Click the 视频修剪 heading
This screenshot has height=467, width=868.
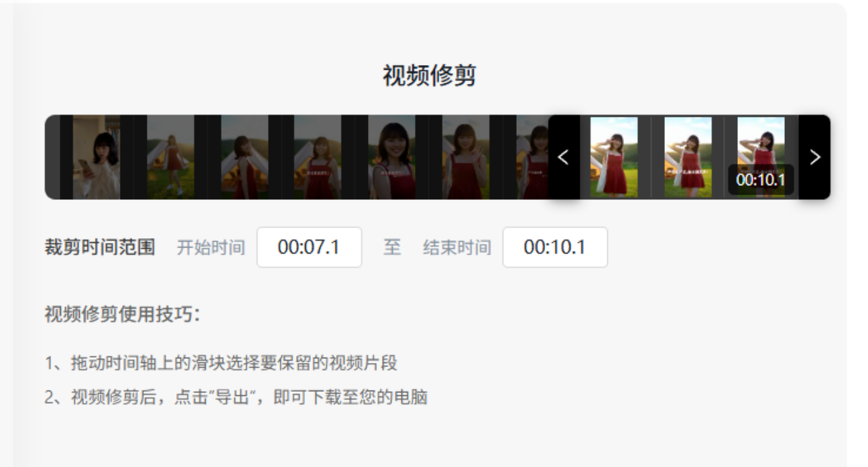(429, 76)
